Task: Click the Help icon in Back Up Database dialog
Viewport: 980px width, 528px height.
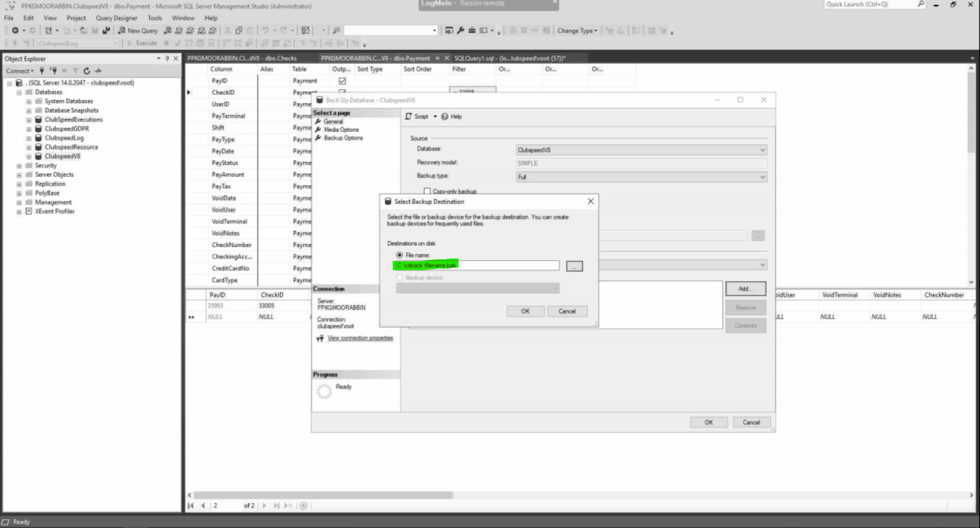Action: coord(444,116)
